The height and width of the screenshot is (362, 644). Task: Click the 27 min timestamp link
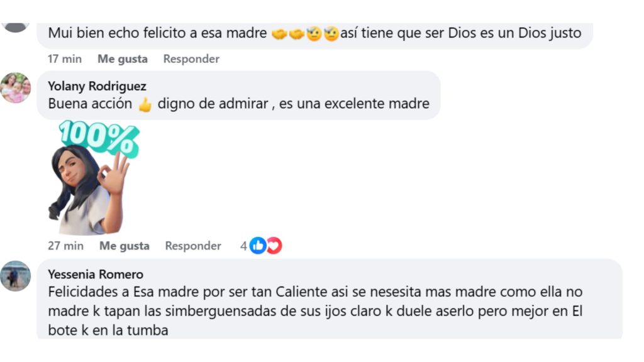(65, 246)
